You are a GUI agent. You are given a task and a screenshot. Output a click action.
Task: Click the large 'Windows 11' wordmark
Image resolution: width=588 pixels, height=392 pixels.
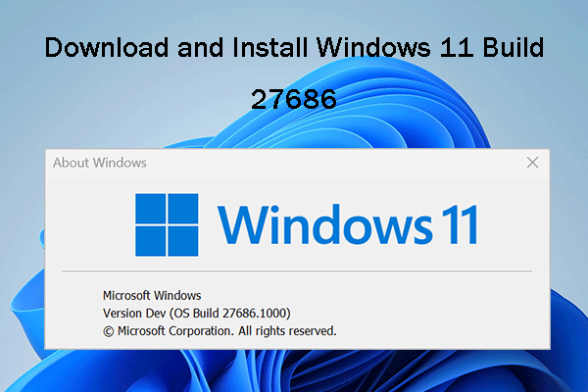tap(348, 224)
